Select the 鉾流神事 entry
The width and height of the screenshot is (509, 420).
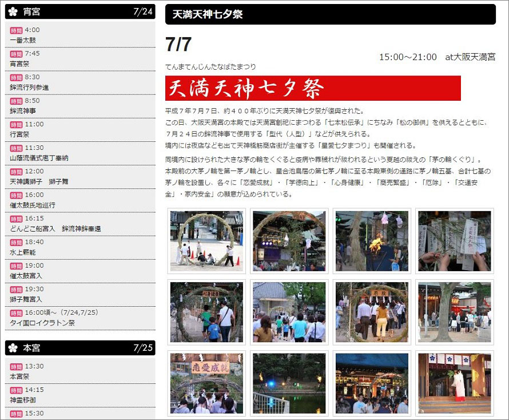(23, 111)
